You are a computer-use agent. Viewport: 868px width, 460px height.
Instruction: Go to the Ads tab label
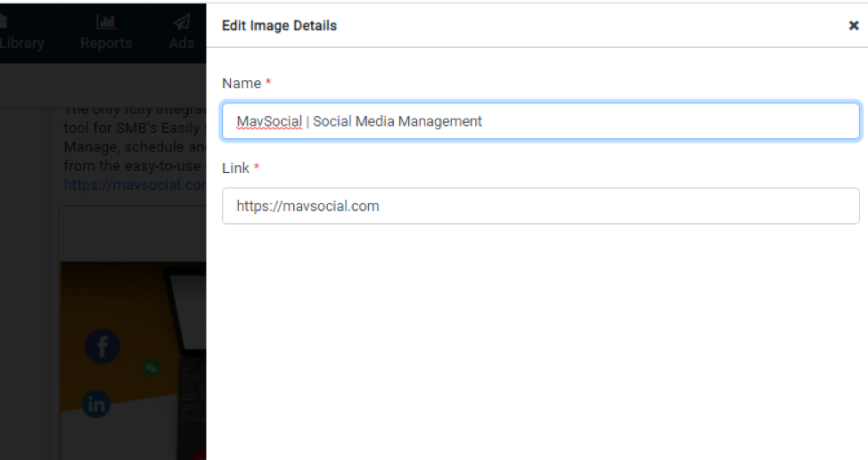[182, 44]
